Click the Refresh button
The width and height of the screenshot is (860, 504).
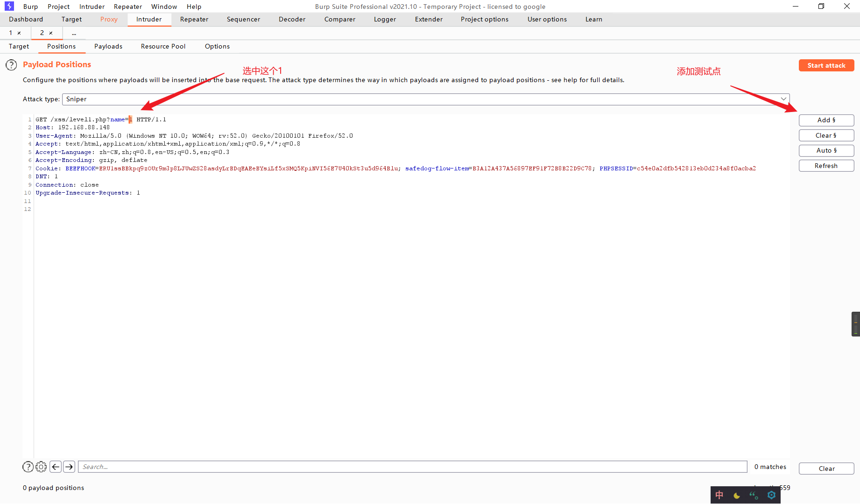pos(826,166)
